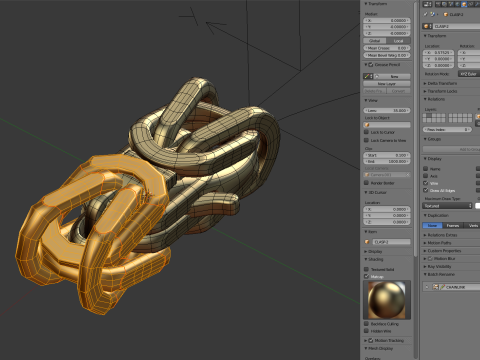Image resolution: width=480 pixels, height=360 pixels.
Task: Click the Add to Group button
Action: [451, 149]
